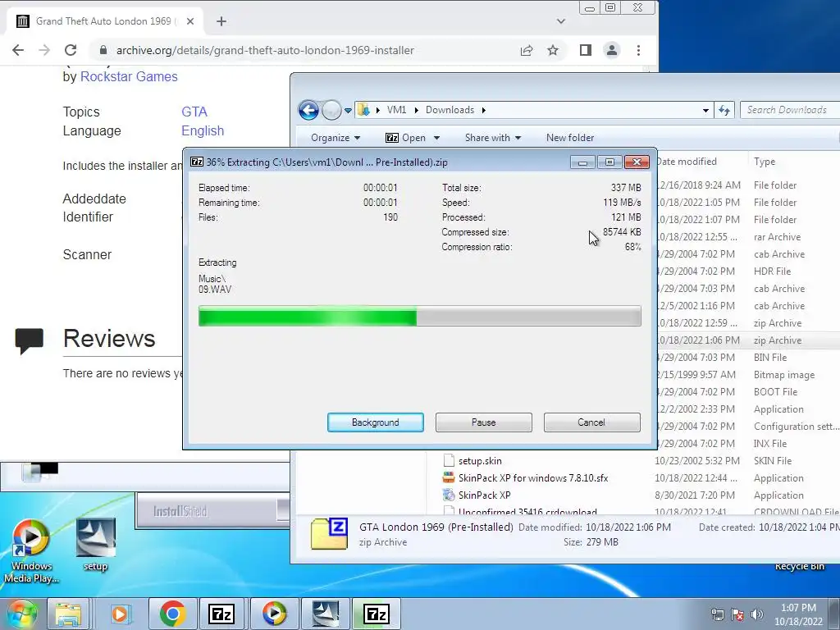Click zip Archive row dated 10/18/2022 1:06 PM
Image resolution: width=840 pixels, height=630 pixels.
[747, 340]
